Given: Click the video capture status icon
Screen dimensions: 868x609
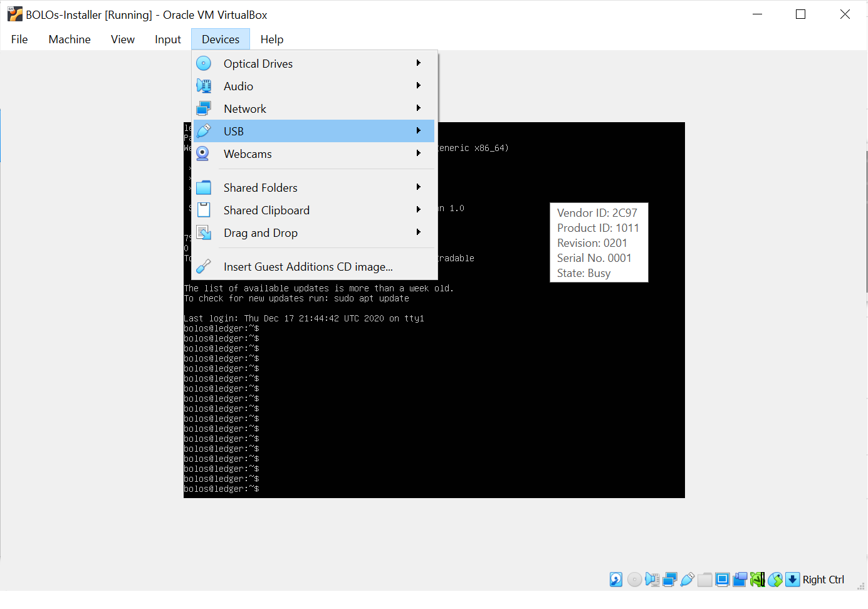Looking at the screenshot, I should pos(740,580).
